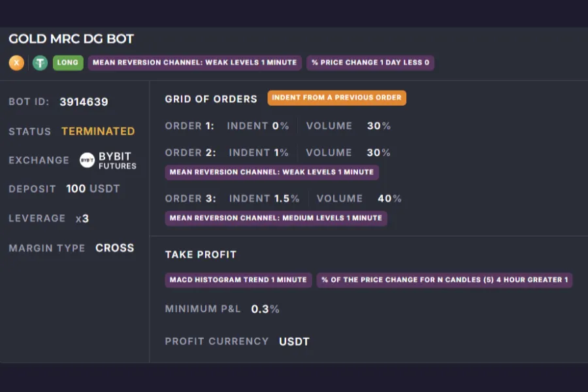Open the LONG position badge
This screenshot has width=588, height=392.
coord(68,63)
